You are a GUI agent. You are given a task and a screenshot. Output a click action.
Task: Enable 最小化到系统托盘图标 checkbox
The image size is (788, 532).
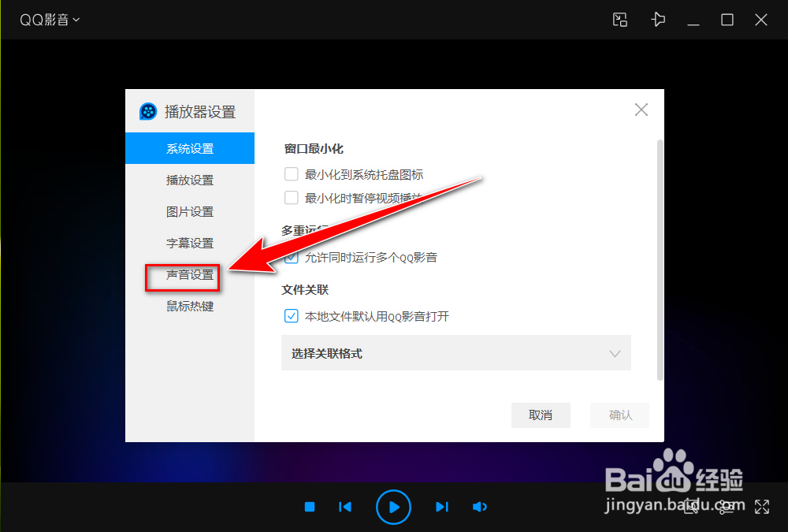coord(292,174)
